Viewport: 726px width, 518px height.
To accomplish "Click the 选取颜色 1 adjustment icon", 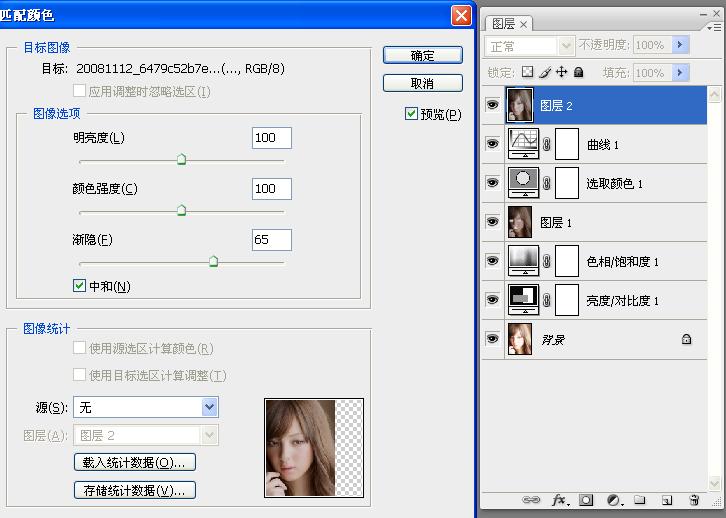I will (523, 183).
